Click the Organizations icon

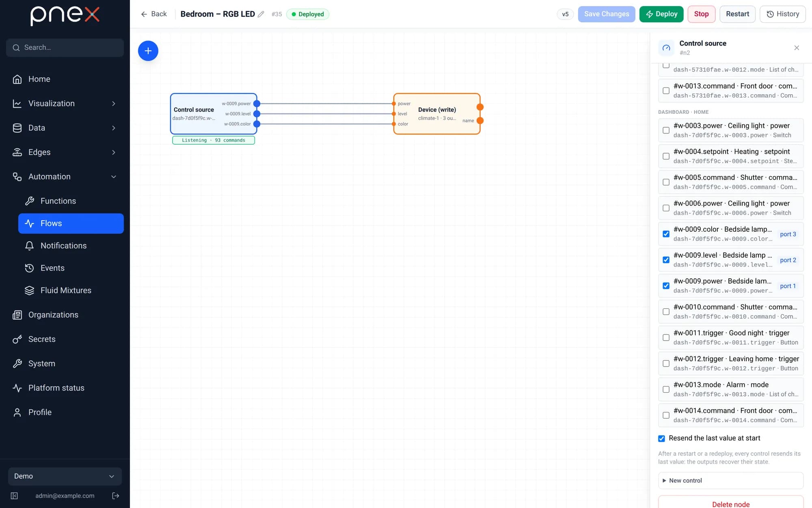[17, 315]
